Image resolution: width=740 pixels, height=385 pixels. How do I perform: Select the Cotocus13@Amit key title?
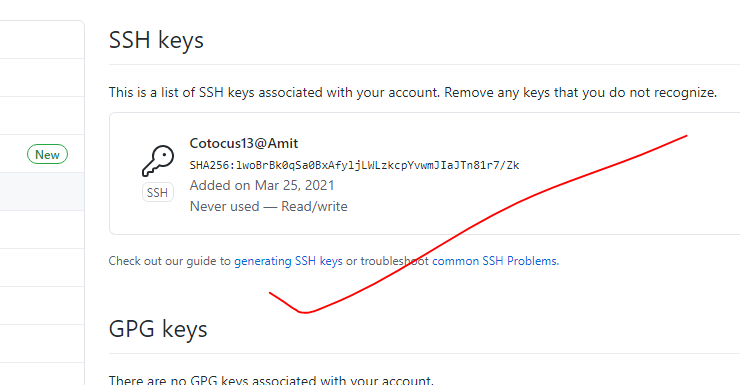tap(244, 143)
